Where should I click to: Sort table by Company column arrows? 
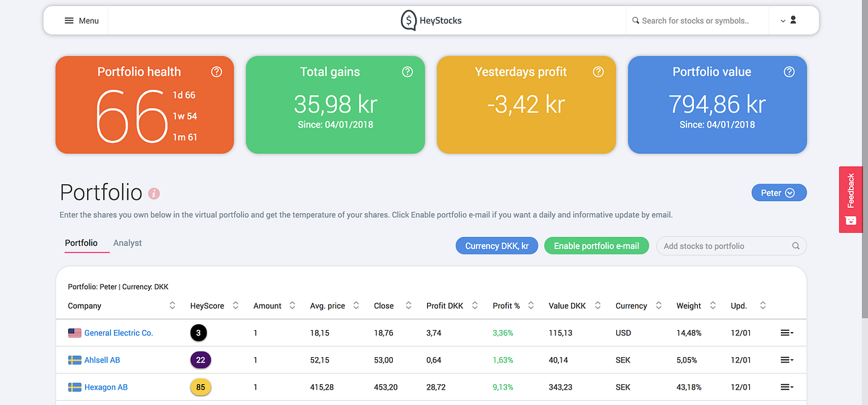click(172, 306)
